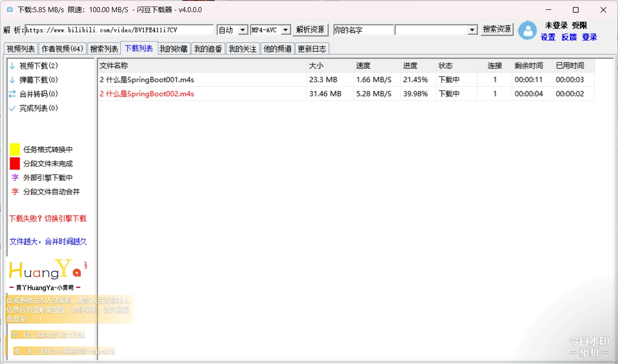Click the merge transcode arrows icon
This screenshot has height=364, width=618.
pyautogui.click(x=12, y=94)
